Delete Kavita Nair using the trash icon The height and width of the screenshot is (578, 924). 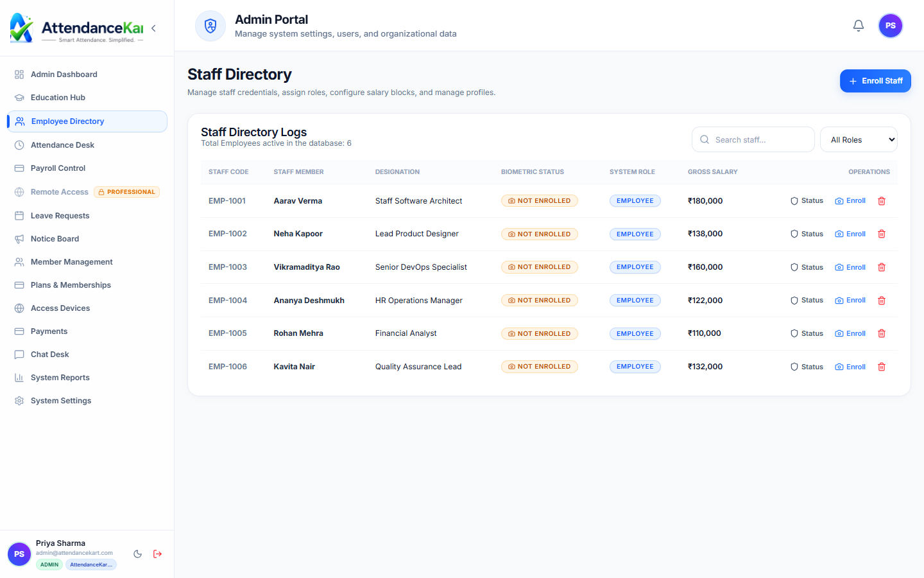(882, 367)
